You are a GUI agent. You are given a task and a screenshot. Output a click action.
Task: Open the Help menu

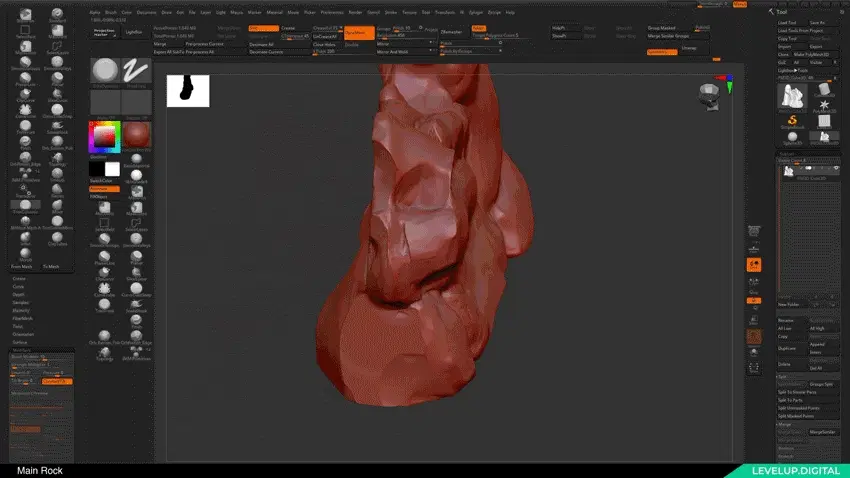(x=510, y=12)
